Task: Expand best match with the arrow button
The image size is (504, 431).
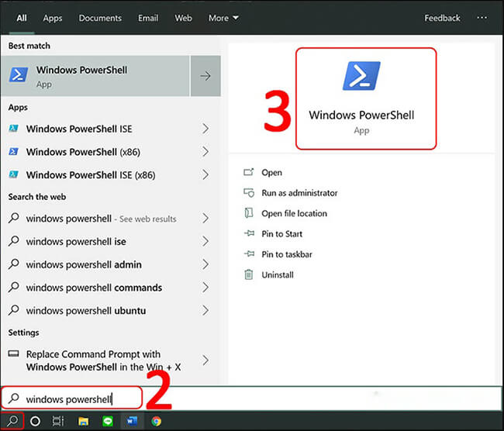Action: pyautogui.click(x=205, y=76)
